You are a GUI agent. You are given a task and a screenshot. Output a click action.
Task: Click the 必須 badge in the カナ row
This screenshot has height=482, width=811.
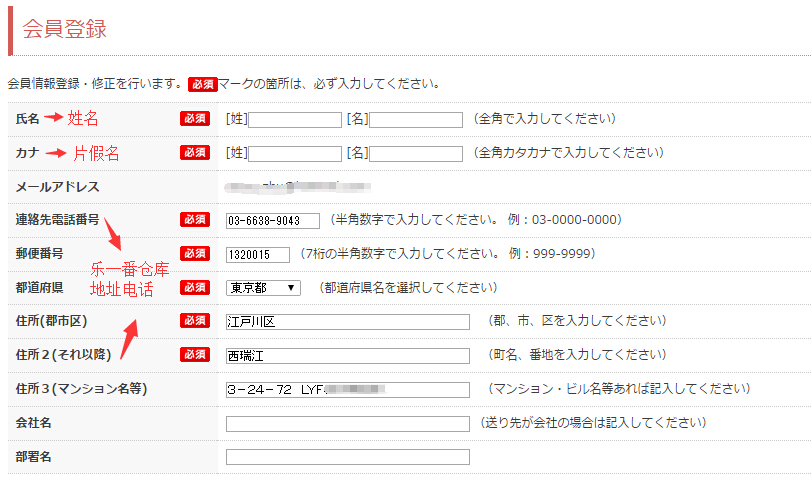(x=194, y=153)
